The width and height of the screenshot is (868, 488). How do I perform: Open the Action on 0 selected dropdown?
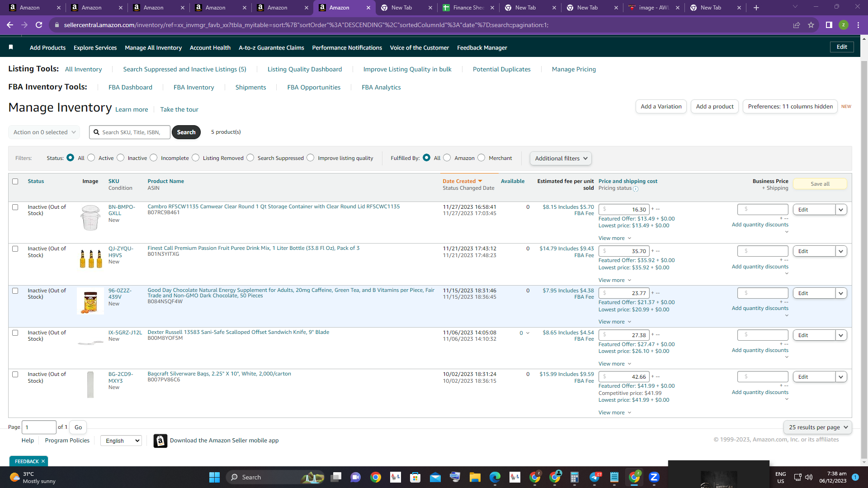click(44, 132)
